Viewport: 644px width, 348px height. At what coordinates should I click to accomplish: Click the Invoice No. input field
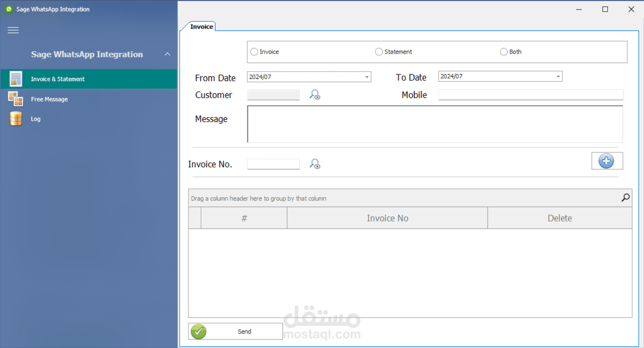coord(273,164)
